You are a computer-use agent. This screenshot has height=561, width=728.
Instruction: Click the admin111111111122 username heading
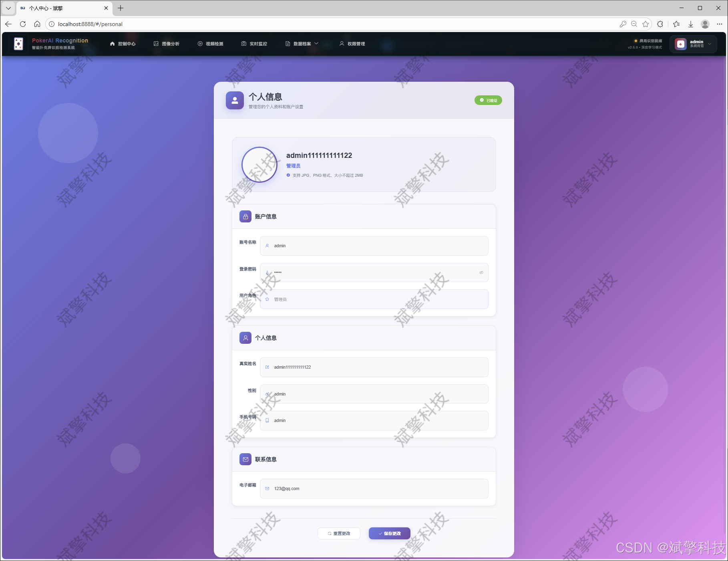pyautogui.click(x=319, y=155)
